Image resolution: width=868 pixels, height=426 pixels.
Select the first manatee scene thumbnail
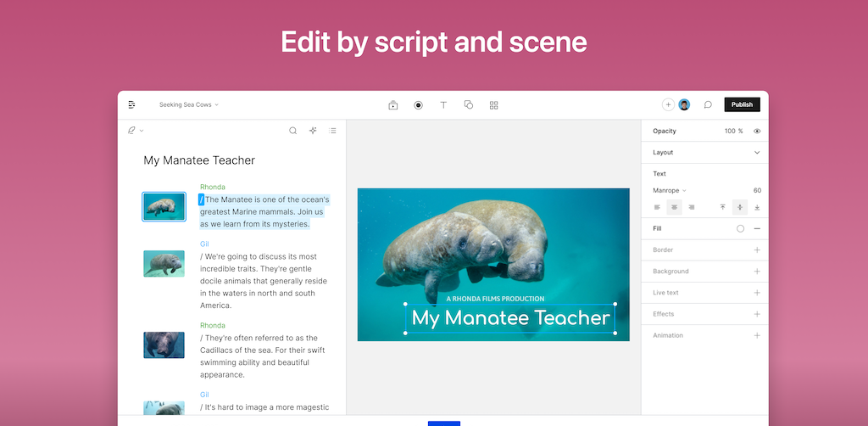pos(164,206)
